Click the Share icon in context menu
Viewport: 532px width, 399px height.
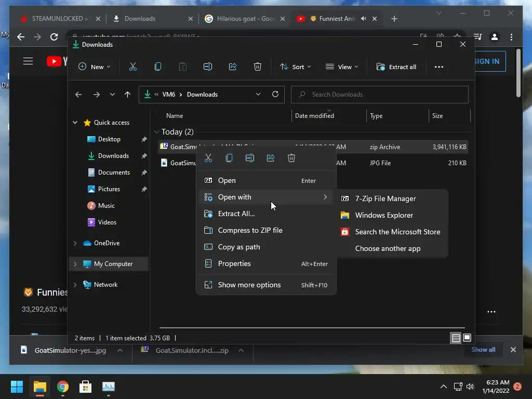click(x=271, y=158)
